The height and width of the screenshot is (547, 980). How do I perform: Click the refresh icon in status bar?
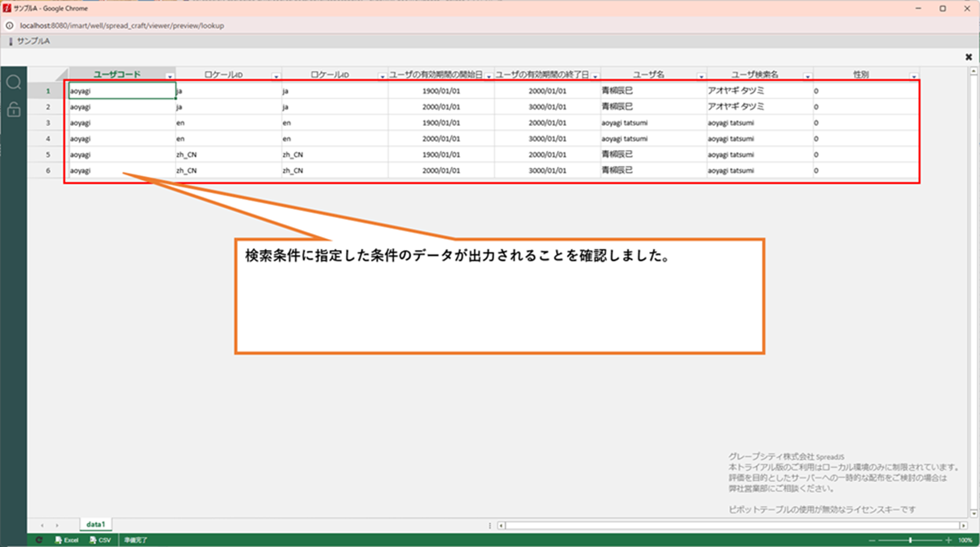pyautogui.click(x=39, y=540)
